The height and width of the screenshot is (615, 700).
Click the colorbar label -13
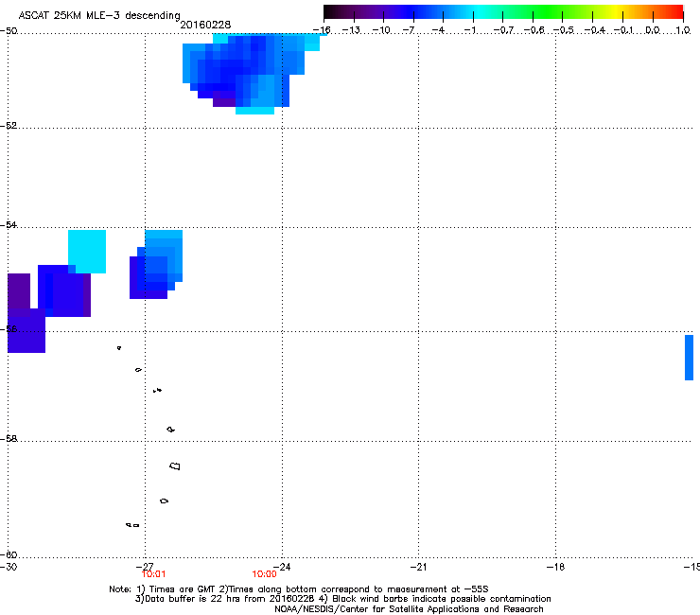click(351, 30)
